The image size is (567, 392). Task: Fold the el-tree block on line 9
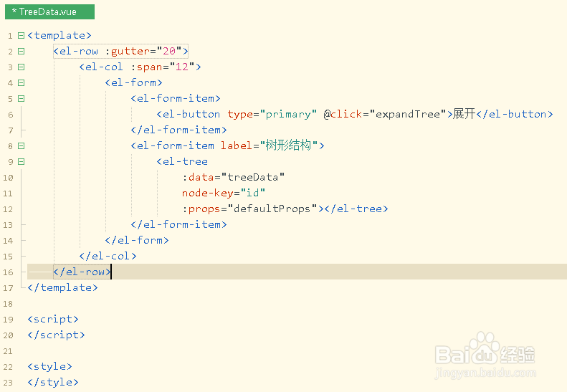[x=21, y=161]
